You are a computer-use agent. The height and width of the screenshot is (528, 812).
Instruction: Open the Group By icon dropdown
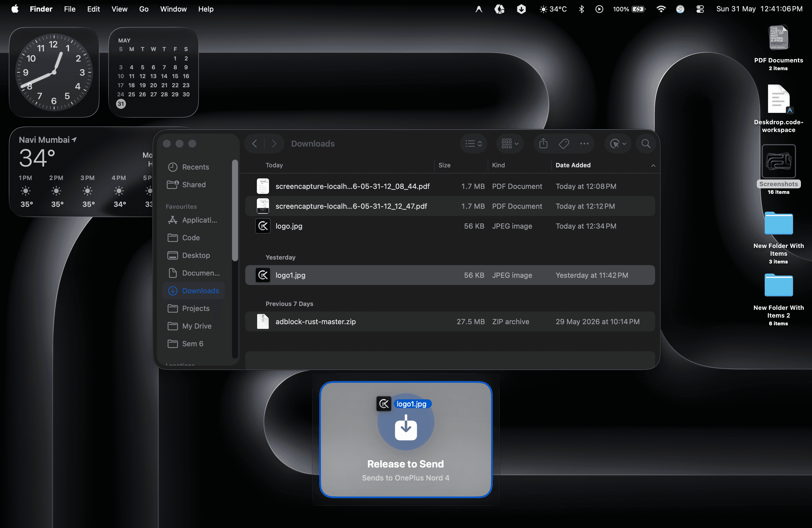510,144
